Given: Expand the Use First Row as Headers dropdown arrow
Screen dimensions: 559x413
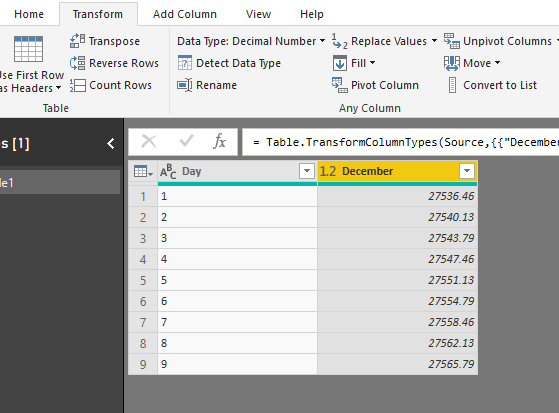Looking at the screenshot, I should 58,88.
